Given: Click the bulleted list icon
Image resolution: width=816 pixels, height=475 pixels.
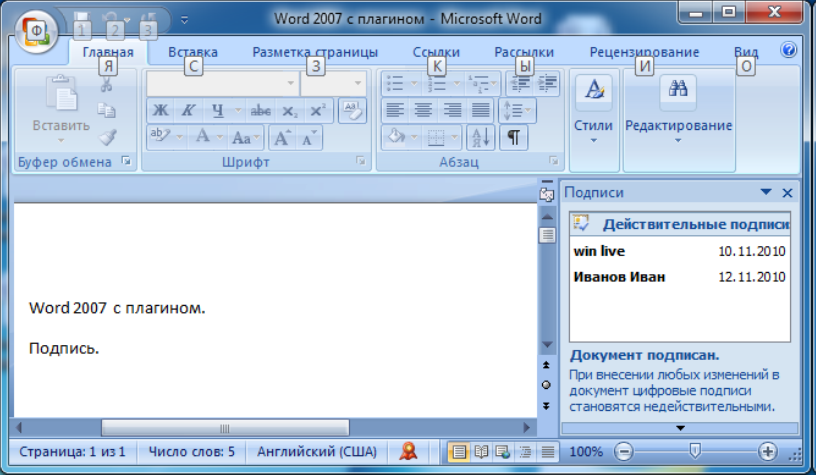Looking at the screenshot, I should pyautogui.click(x=395, y=83).
